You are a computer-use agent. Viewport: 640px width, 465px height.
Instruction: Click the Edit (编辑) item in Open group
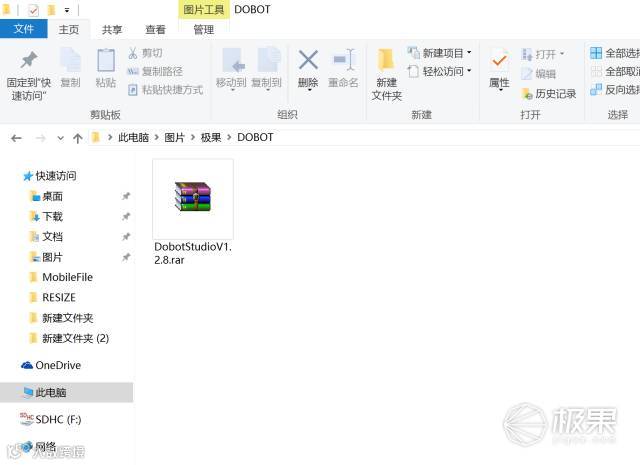click(x=538, y=74)
